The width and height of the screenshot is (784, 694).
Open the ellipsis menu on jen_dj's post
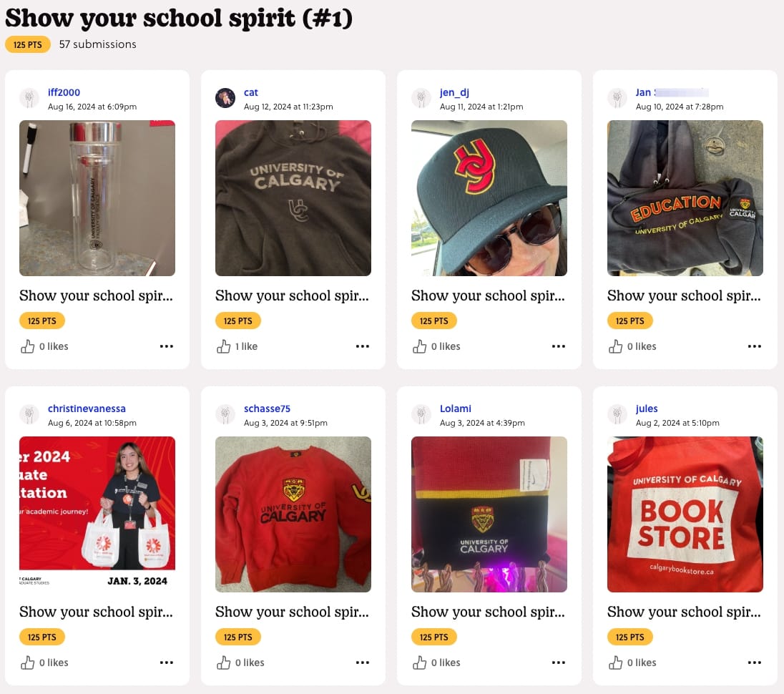pyautogui.click(x=559, y=346)
